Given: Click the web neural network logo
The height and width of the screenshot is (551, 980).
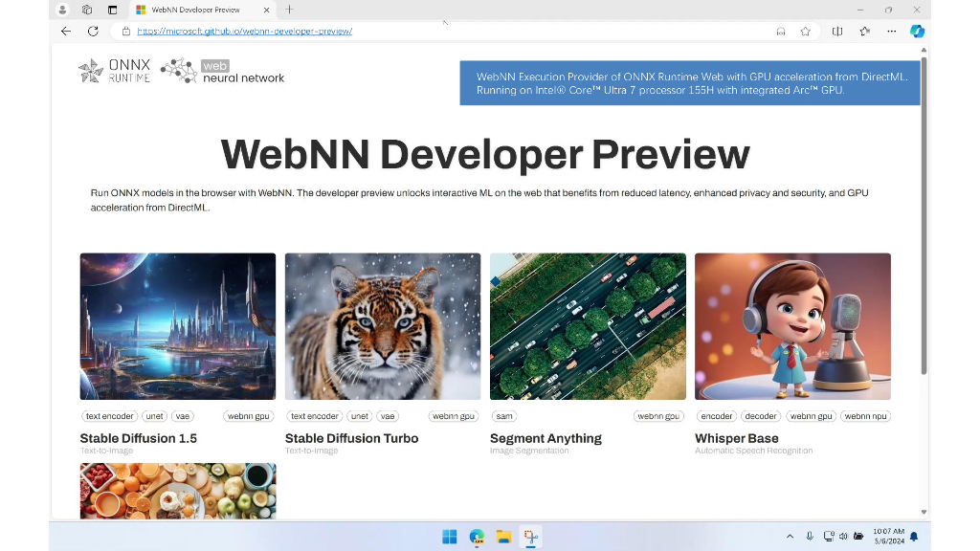Looking at the screenshot, I should [222, 71].
